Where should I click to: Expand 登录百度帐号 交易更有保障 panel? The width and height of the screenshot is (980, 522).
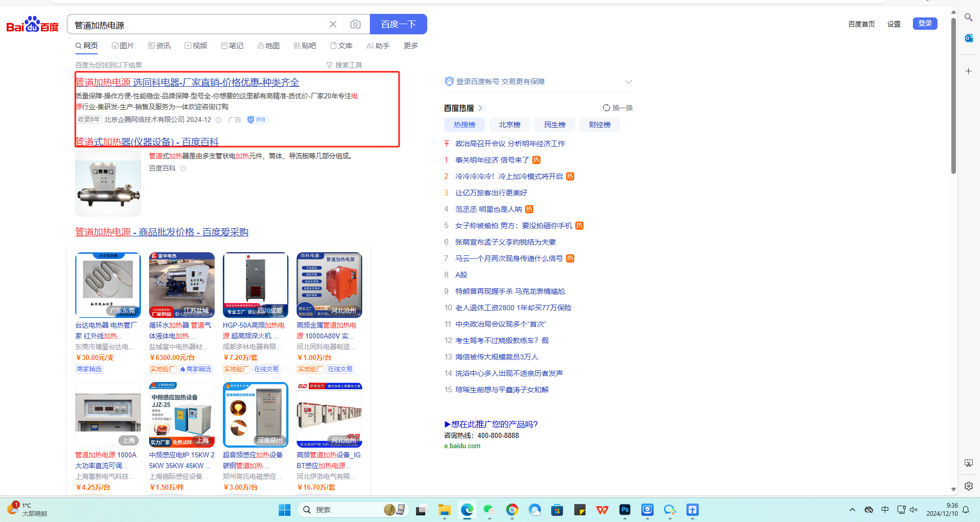coord(629,82)
